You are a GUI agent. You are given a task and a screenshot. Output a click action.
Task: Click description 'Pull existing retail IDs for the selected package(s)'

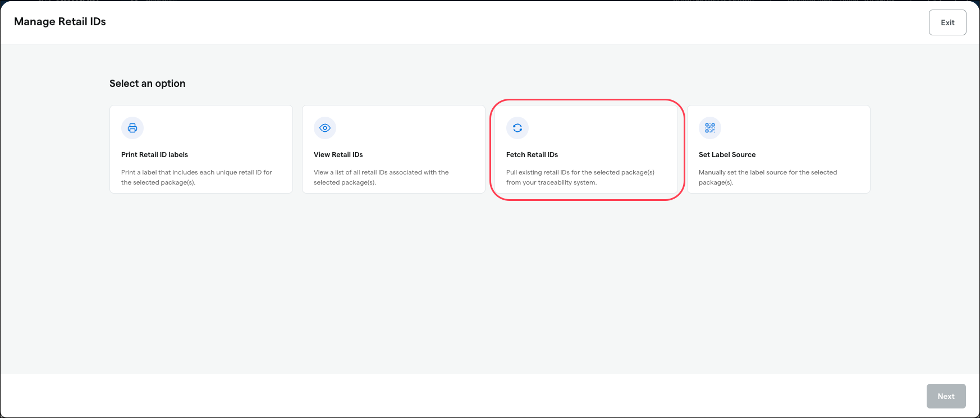point(580,177)
